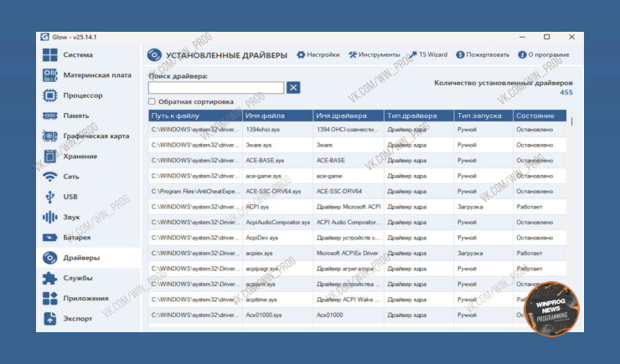Viewport: 620px width, 364px height.
Task: Click the Пожертвовать donate link
Action: (x=483, y=54)
